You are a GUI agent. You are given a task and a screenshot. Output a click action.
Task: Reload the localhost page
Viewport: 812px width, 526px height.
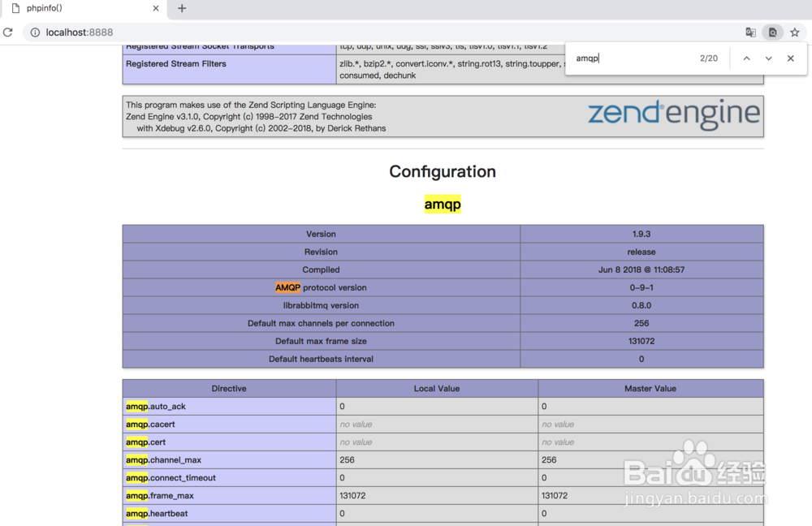click(8, 32)
